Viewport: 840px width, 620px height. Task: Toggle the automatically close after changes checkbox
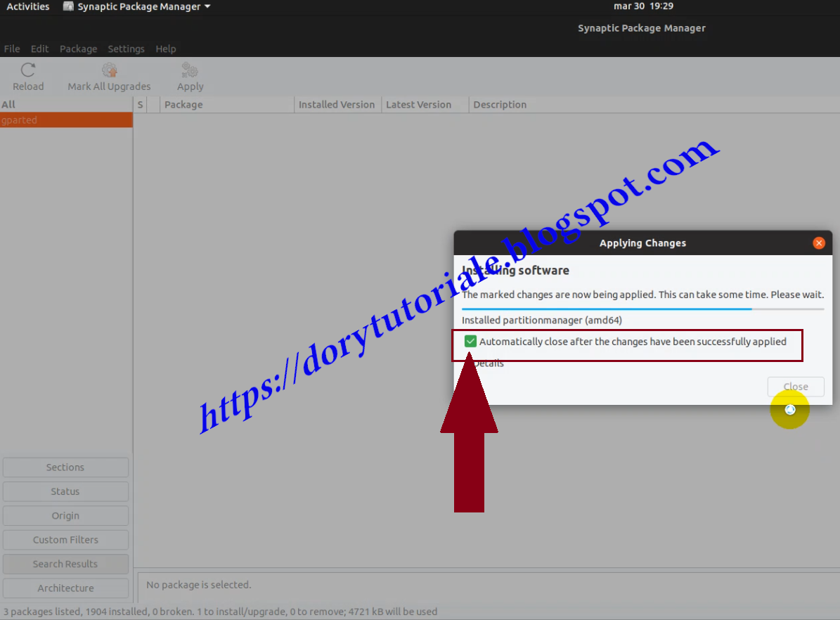pyautogui.click(x=470, y=342)
